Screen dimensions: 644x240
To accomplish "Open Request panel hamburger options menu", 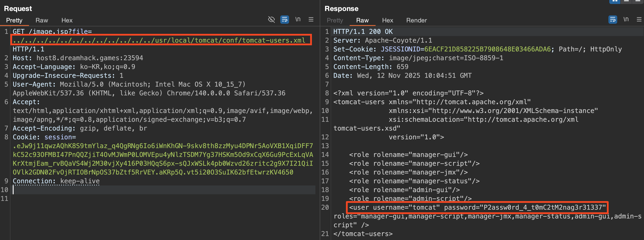I will [x=311, y=19].
